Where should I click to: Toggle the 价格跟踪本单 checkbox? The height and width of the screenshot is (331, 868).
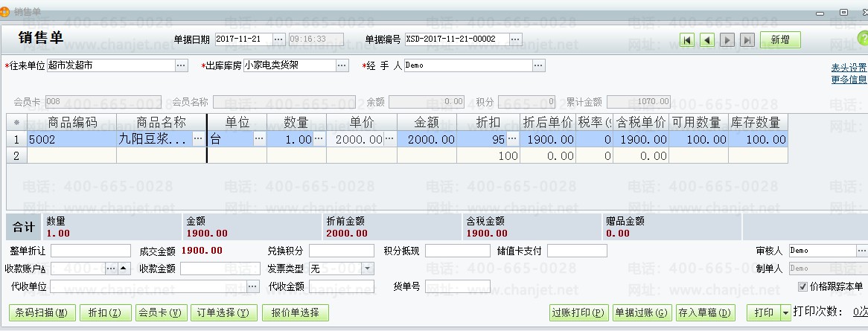pos(802,286)
